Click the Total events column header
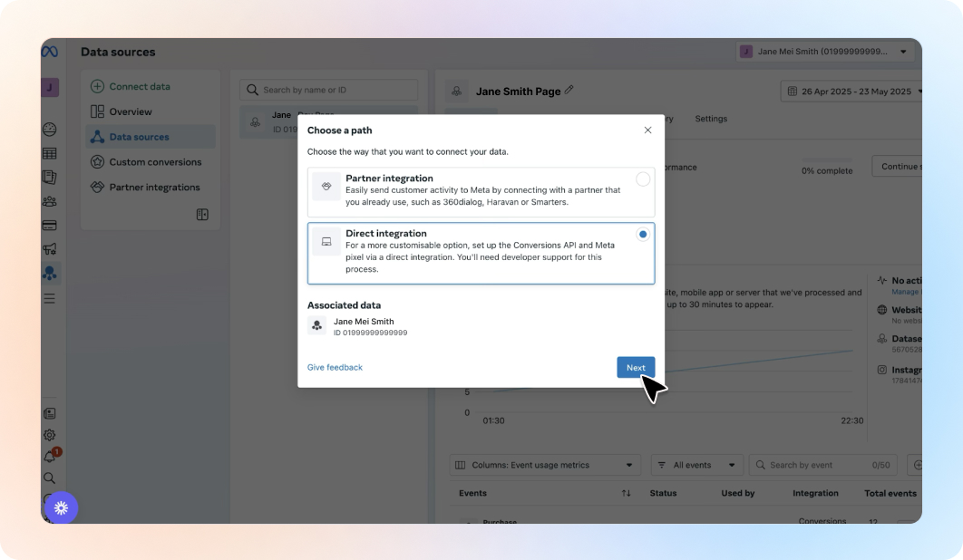The image size is (963, 560). pos(890,493)
